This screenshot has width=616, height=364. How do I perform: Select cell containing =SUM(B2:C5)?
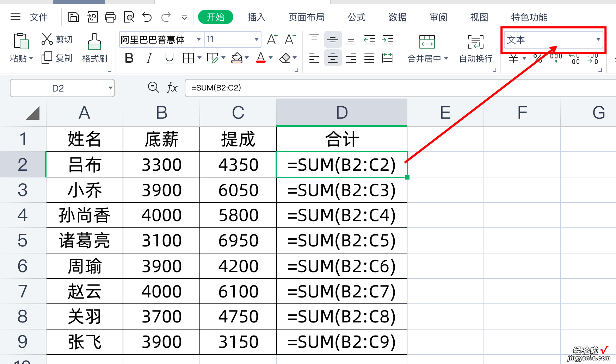pos(342,240)
